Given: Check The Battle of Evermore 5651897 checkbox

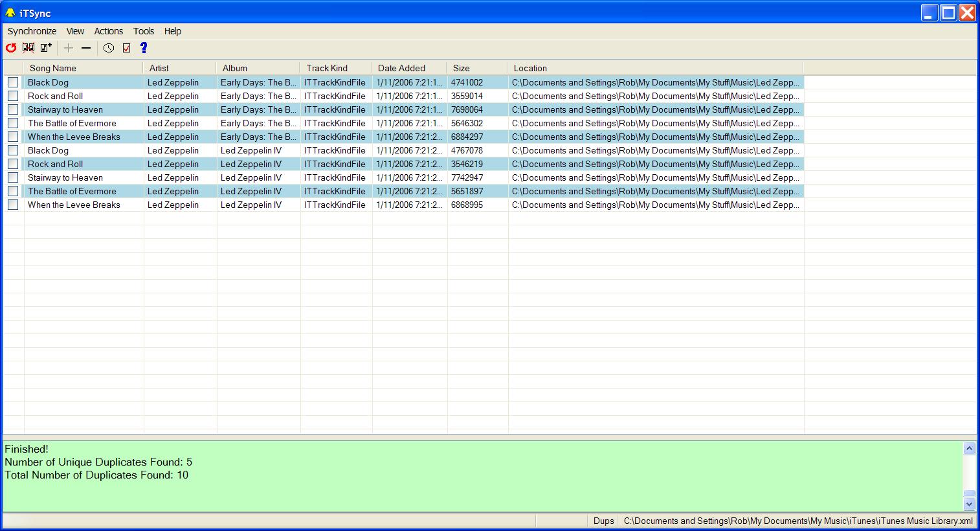Looking at the screenshot, I should [13, 191].
